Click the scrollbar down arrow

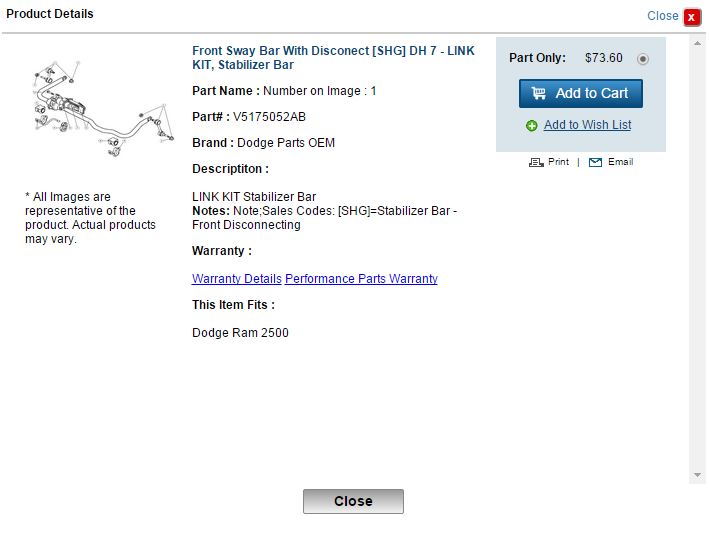pyautogui.click(x=697, y=475)
